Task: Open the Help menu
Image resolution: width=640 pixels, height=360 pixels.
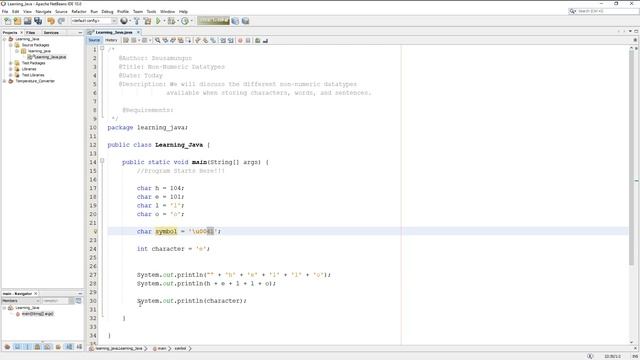Action: pyautogui.click(x=183, y=11)
